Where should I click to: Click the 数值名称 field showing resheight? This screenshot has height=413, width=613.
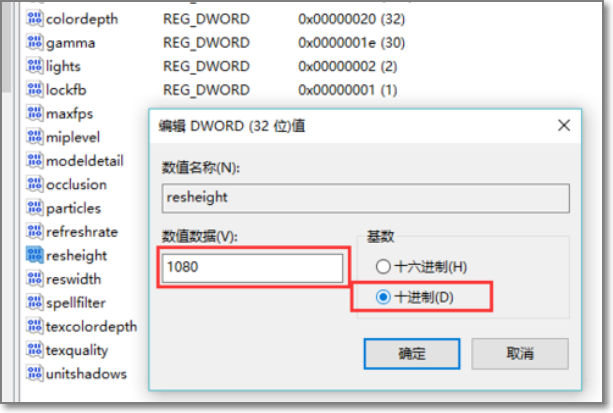point(364,197)
